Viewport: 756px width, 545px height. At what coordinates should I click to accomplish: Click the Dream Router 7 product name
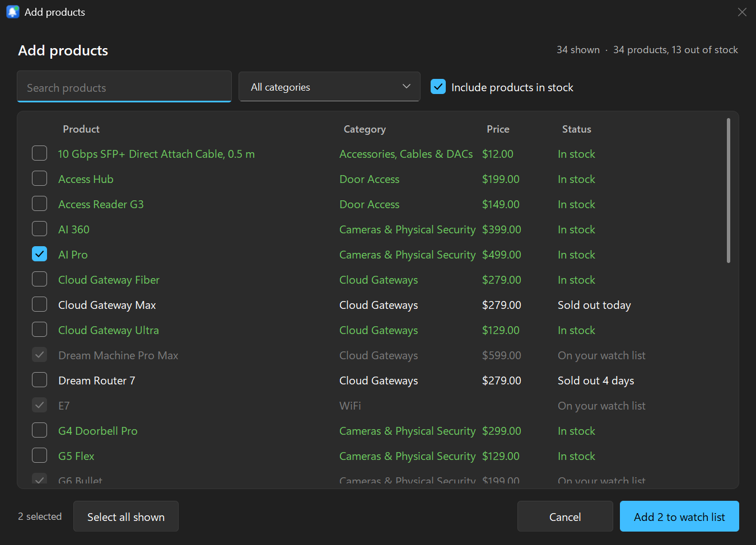[97, 380]
